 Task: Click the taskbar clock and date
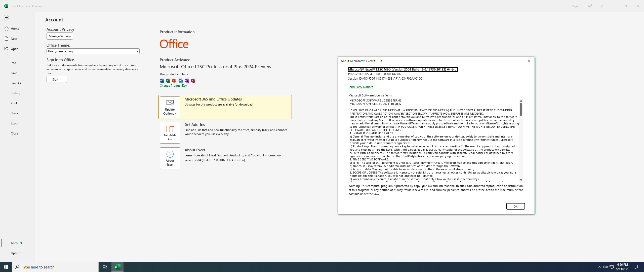[622, 267]
